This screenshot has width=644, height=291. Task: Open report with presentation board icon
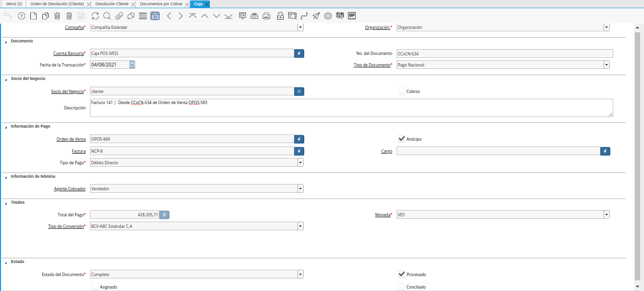click(x=243, y=16)
